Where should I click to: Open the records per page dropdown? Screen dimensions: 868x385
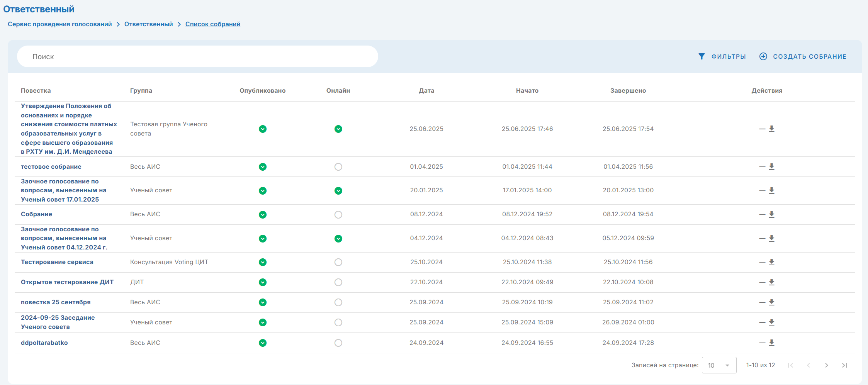pos(719,365)
